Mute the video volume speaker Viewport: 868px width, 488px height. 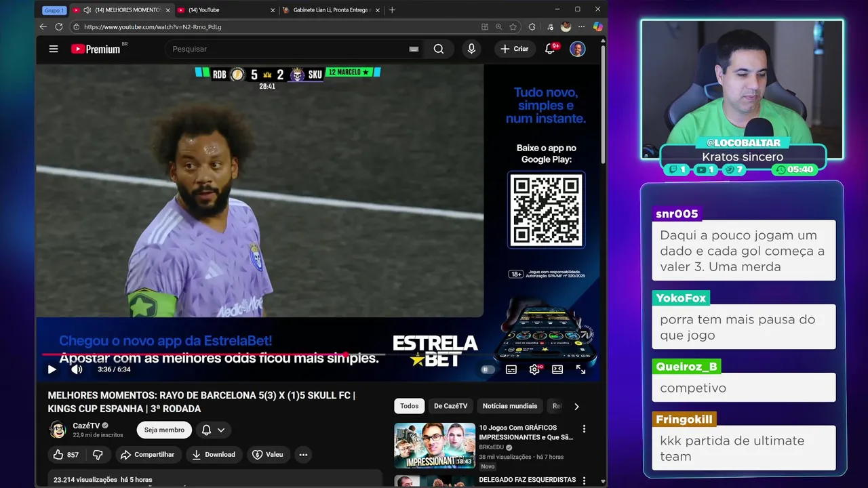click(x=77, y=369)
